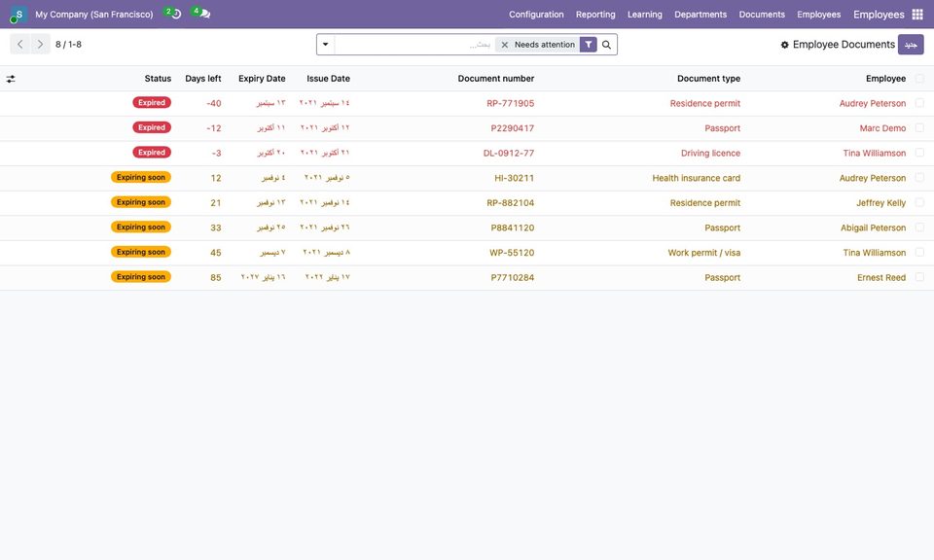Screen dimensions: 934x560
Task: Click days left value 45
Action: tap(216, 253)
